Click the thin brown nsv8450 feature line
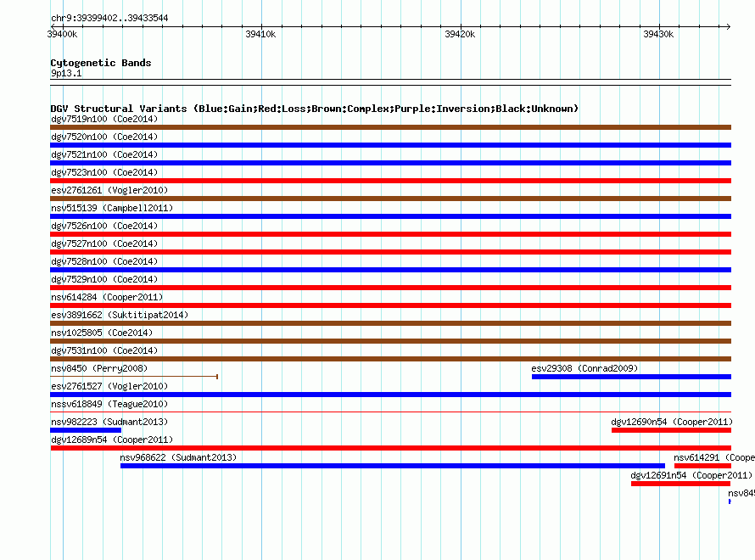755x560 pixels. pyautogui.click(x=134, y=377)
